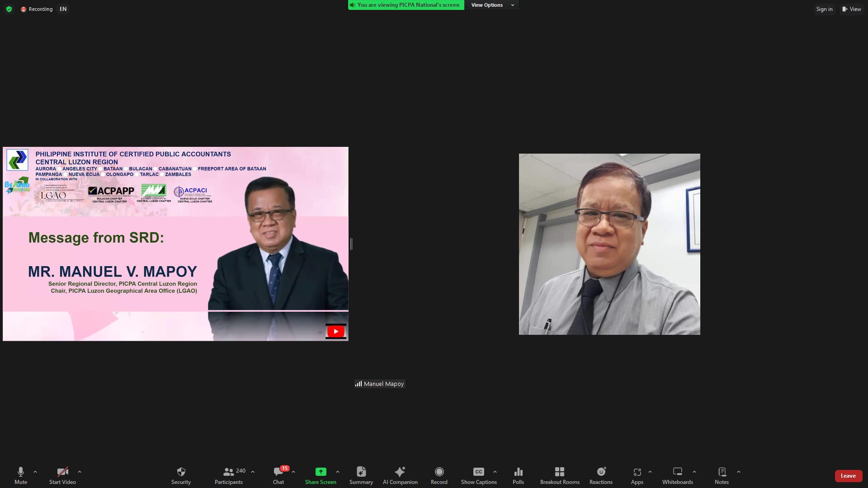This screenshot has height=488, width=868.
Task: Expand Share Screen options arrow
Action: pyautogui.click(x=338, y=472)
